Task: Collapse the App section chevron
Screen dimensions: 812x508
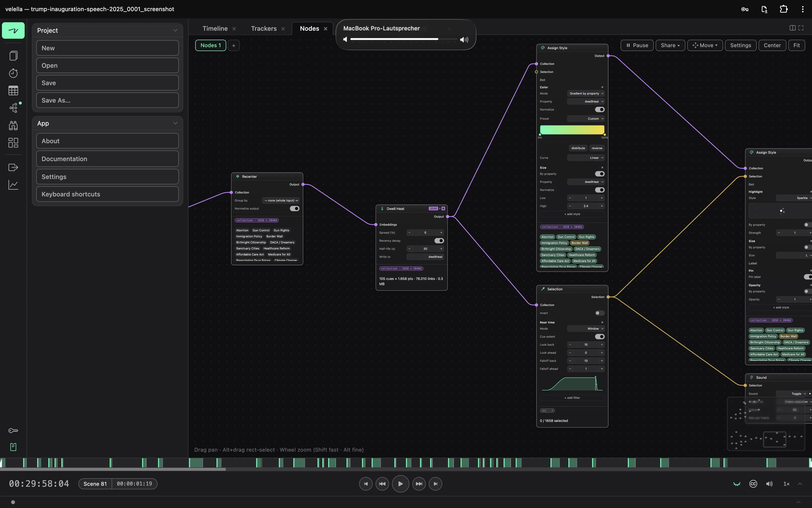Action: click(x=175, y=123)
